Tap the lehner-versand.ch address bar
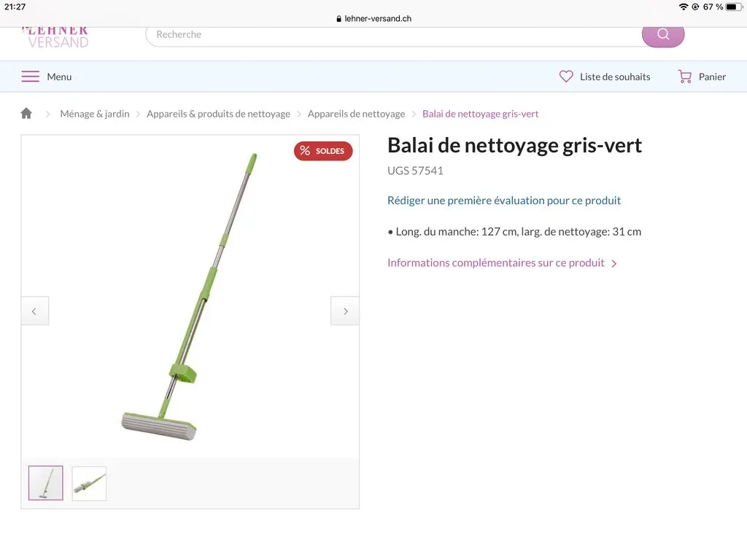The height and width of the screenshot is (560, 747). click(373, 18)
